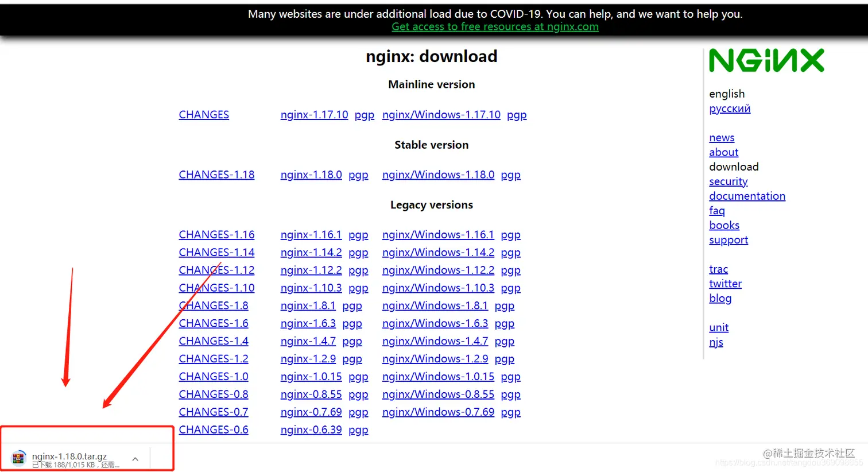The image size is (868, 472).
Task: Download nginx/Windows-1.12.2
Action: tap(438, 270)
